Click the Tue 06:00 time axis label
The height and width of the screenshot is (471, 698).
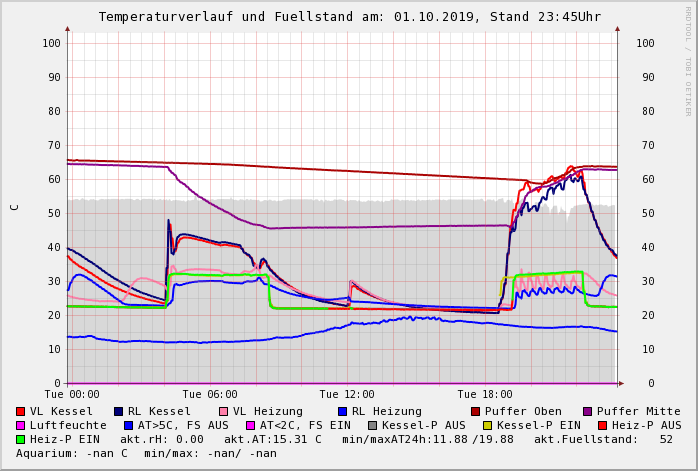click(210, 394)
